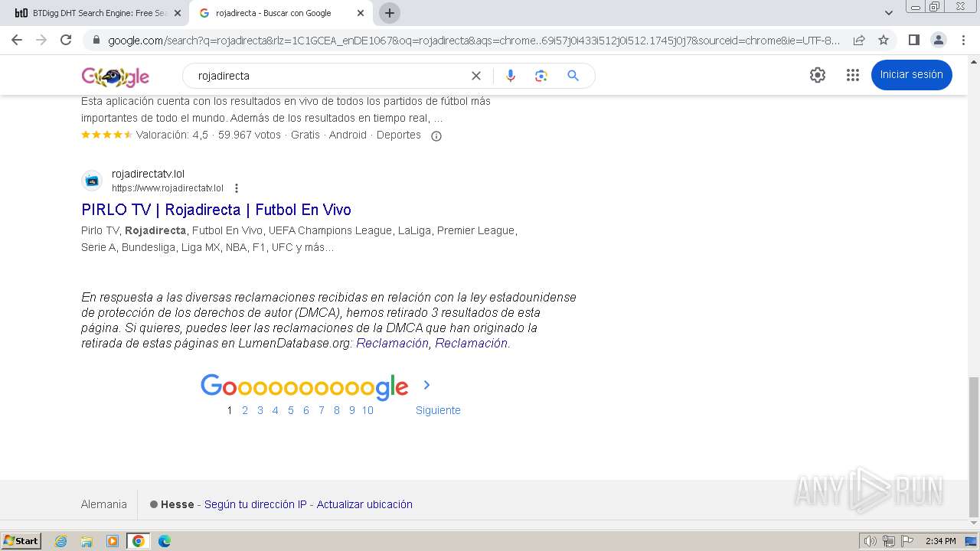980x551 pixels.
Task: Go forward with the browser forward arrow
Action: coord(41,40)
